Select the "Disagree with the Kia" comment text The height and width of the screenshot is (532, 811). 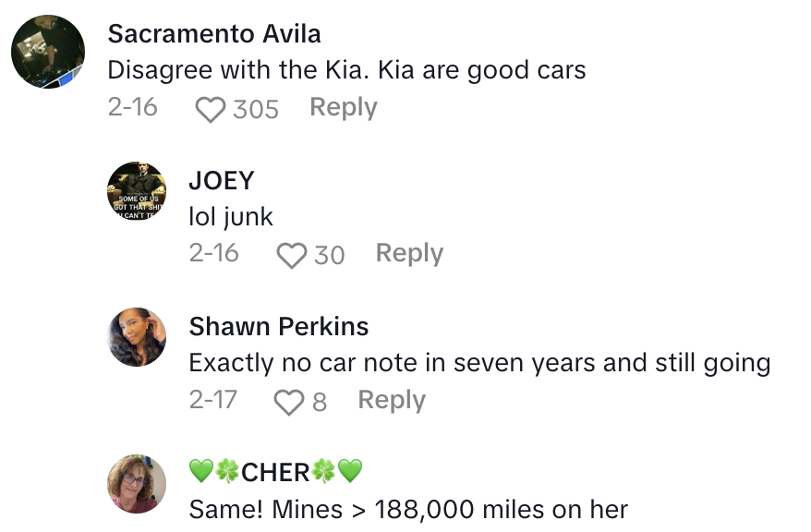[x=346, y=70]
